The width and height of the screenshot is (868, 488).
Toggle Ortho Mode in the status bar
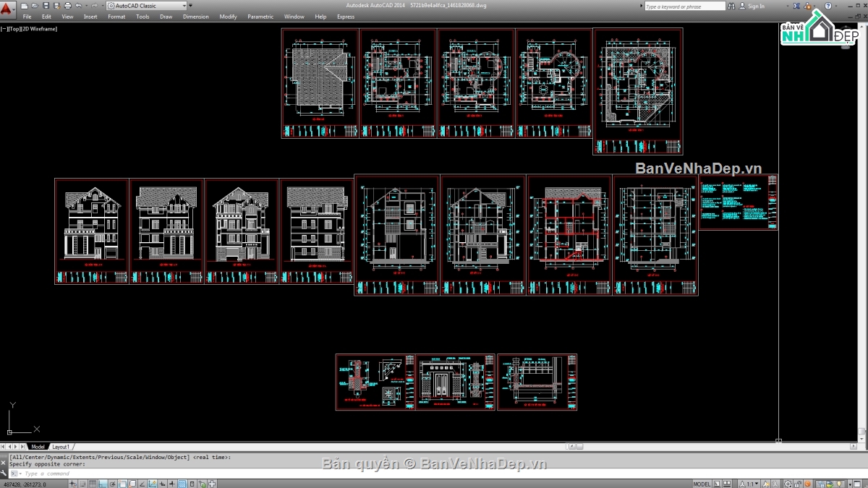click(x=102, y=483)
